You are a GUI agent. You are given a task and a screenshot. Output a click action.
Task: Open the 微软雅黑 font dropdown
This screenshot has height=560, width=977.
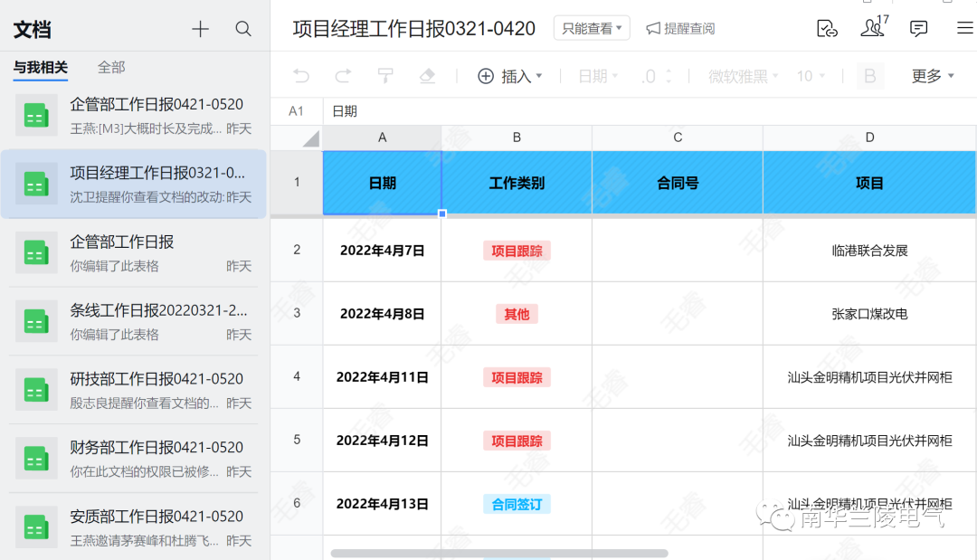click(x=744, y=77)
